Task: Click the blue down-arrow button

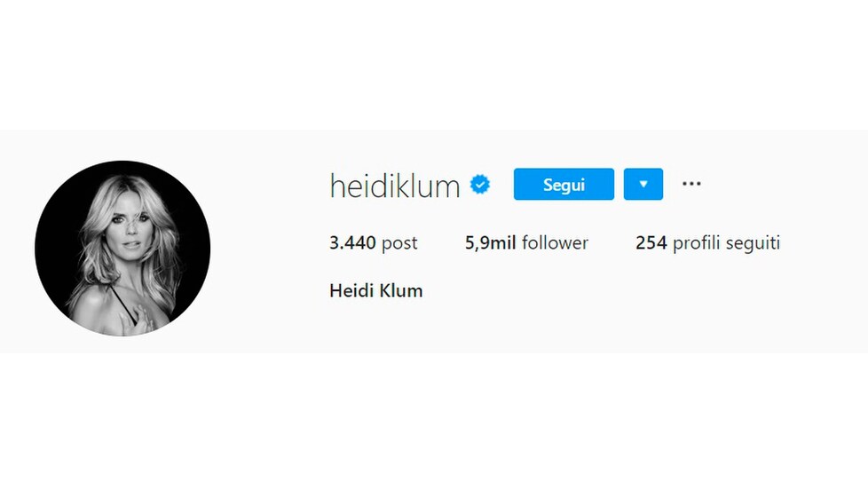Action: (643, 184)
